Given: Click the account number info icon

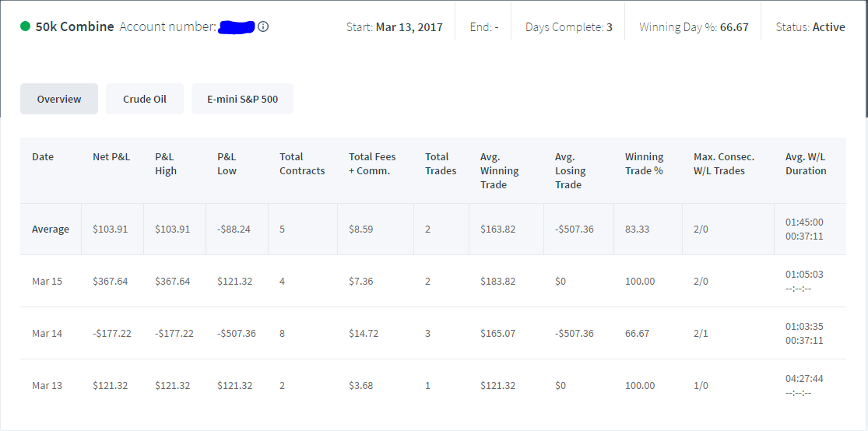Looking at the screenshot, I should coord(263,26).
